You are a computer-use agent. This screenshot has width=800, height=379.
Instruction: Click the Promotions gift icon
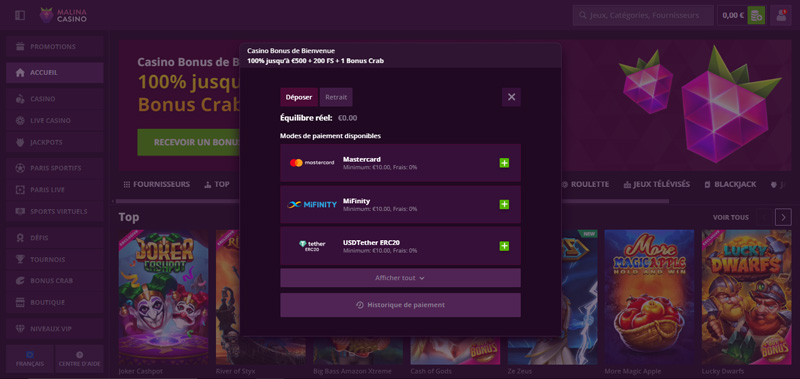tap(20, 46)
